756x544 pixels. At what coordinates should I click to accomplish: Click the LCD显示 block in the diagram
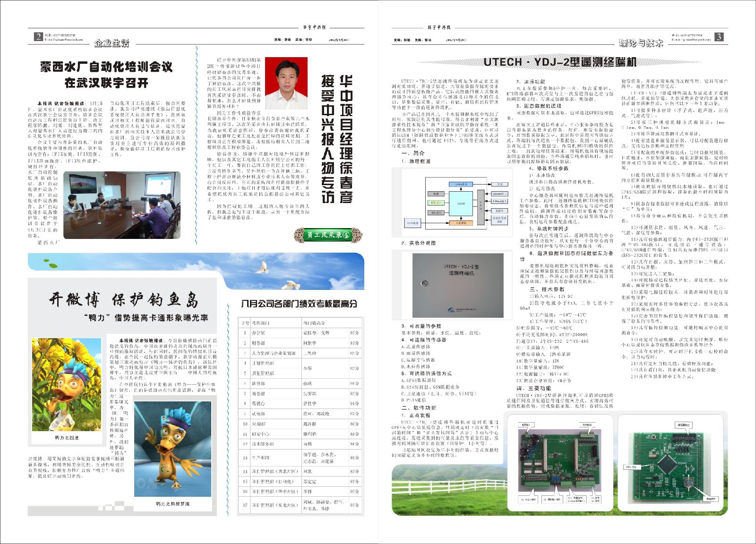coord(436,203)
